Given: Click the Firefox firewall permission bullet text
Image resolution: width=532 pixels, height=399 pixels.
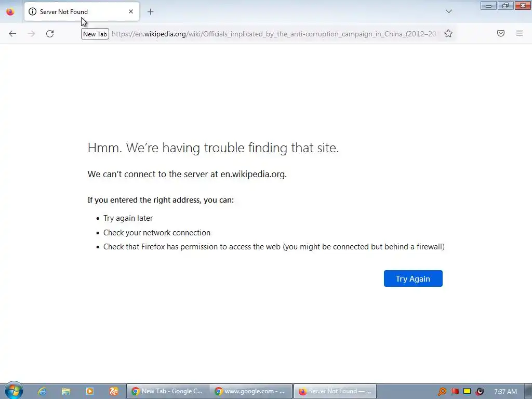Looking at the screenshot, I should coord(274,247).
